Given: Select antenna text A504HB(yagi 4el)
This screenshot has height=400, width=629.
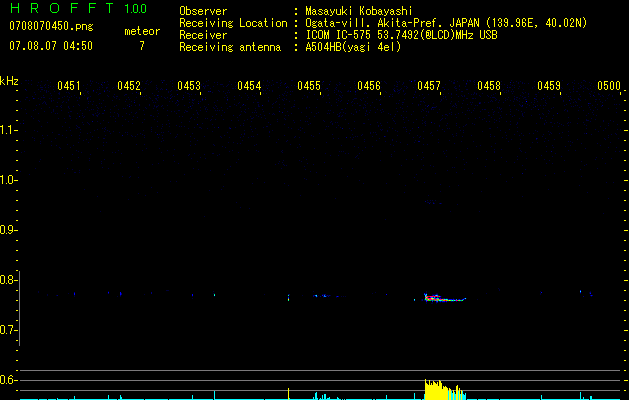Looking at the screenshot, I should pos(353,47).
